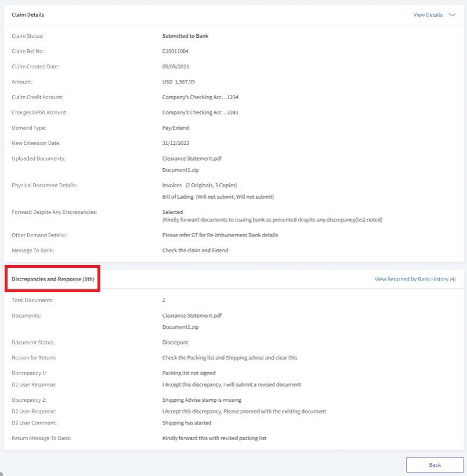Select Document1.zip under discrepancy Documents
The height and width of the screenshot is (476, 467).
(x=180, y=327)
